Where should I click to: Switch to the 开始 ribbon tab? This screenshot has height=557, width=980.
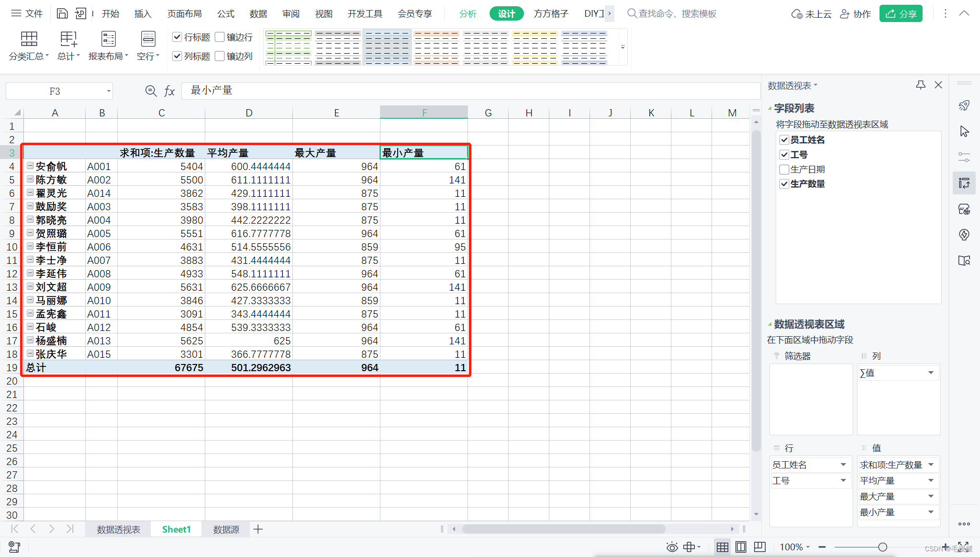pyautogui.click(x=111, y=13)
